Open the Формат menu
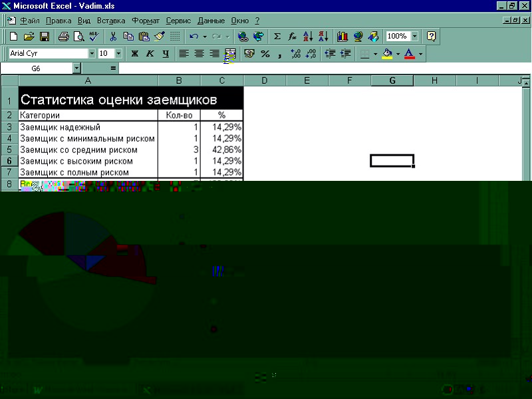 145,21
